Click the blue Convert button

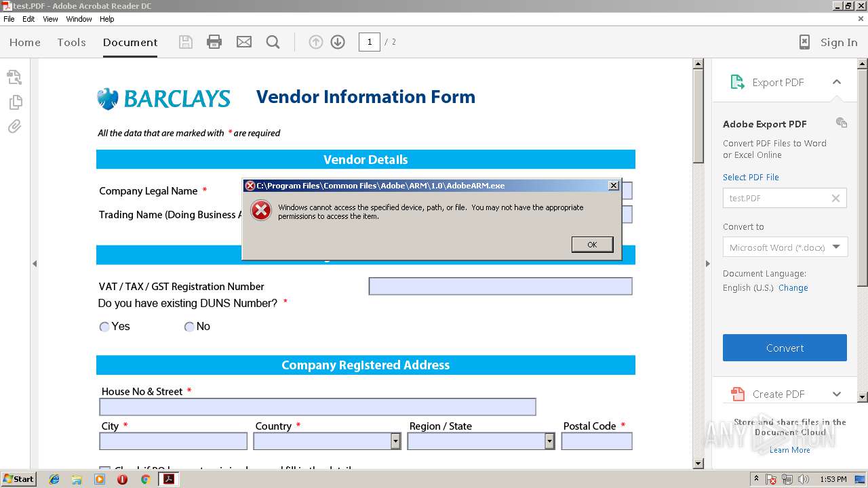[785, 348]
